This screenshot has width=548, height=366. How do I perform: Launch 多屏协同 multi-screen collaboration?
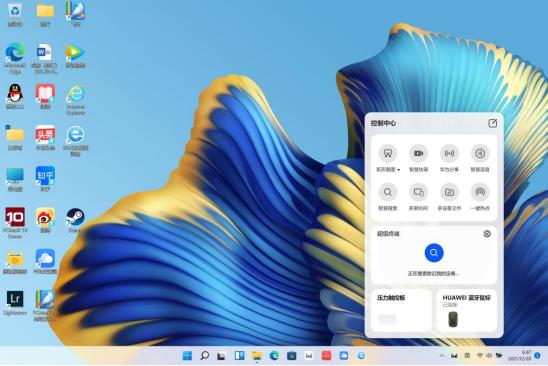click(x=418, y=192)
